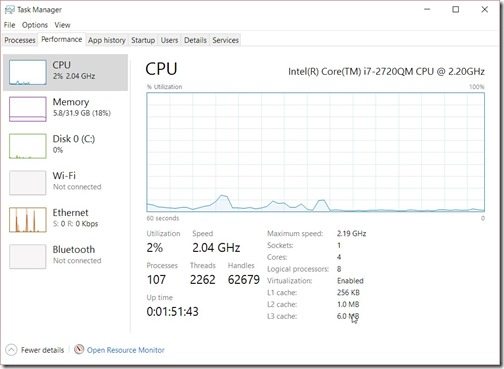Open the Users tab
This screenshot has height=369, width=504.
click(169, 40)
